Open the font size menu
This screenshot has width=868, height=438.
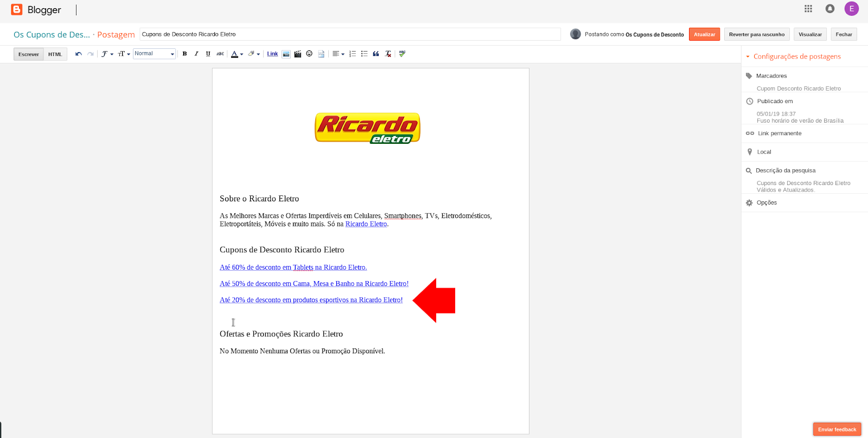124,54
